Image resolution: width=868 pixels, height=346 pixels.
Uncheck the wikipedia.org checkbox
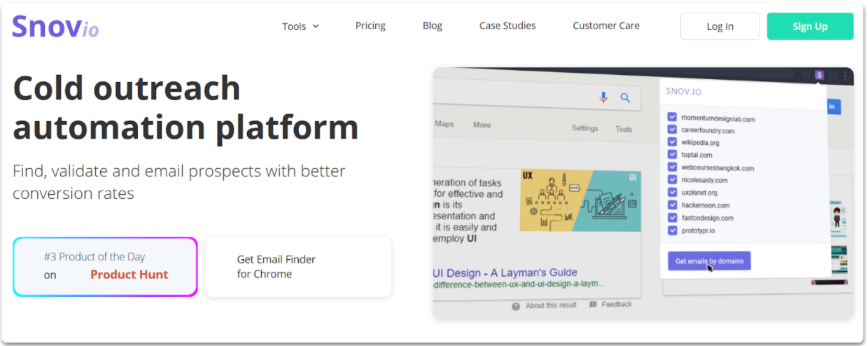pos(672,142)
